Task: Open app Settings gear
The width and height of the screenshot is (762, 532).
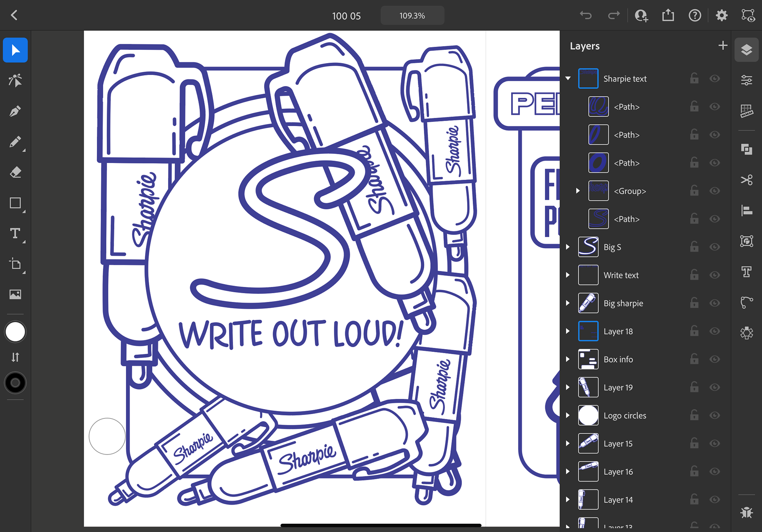Action: coord(722,15)
